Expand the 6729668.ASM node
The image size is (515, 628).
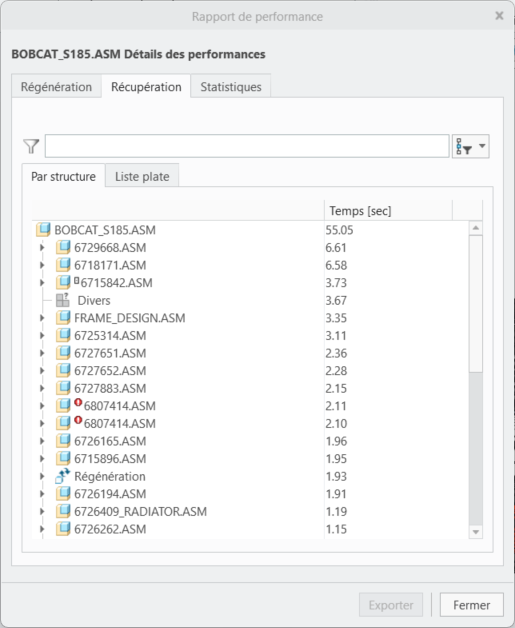tap(42, 248)
